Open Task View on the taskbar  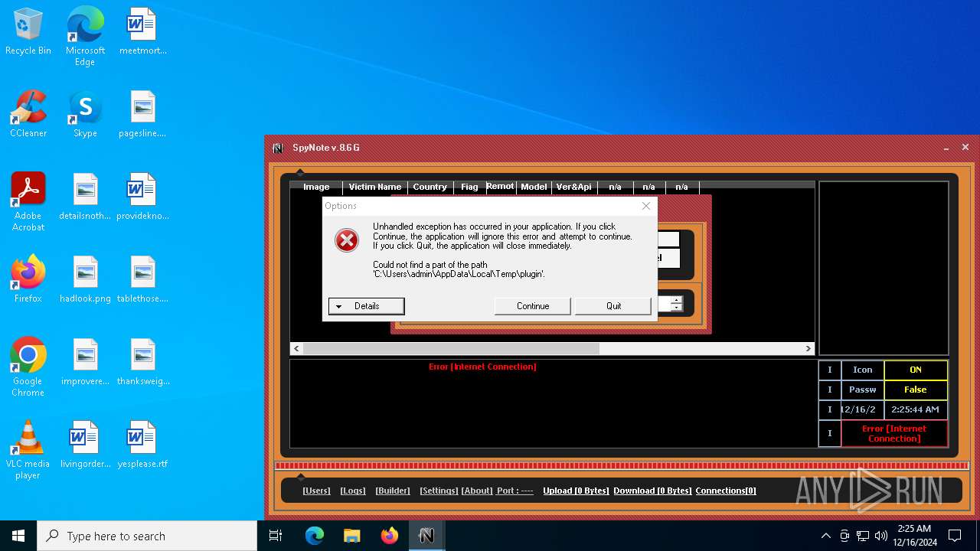(276, 536)
